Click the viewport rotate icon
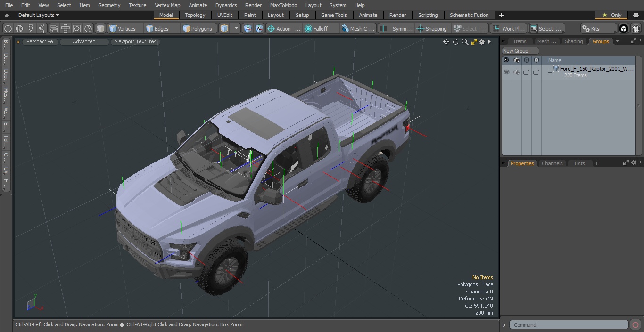Image resolution: width=644 pixels, height=332 pixels. pyautogui.click(x=455, y=42)
